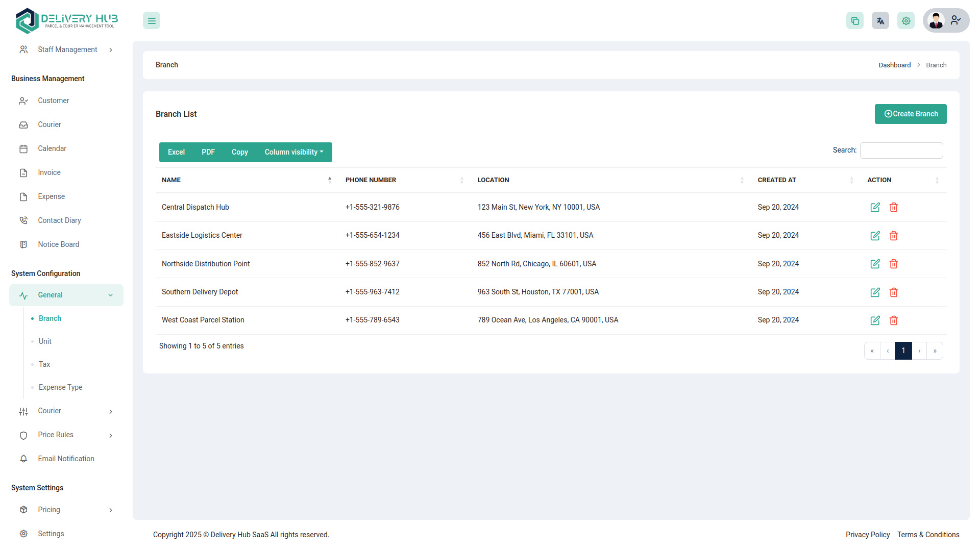This screenshot has height=551, width=980.
Task: Click inside the Search input field
Action: [x=901, y=150]
